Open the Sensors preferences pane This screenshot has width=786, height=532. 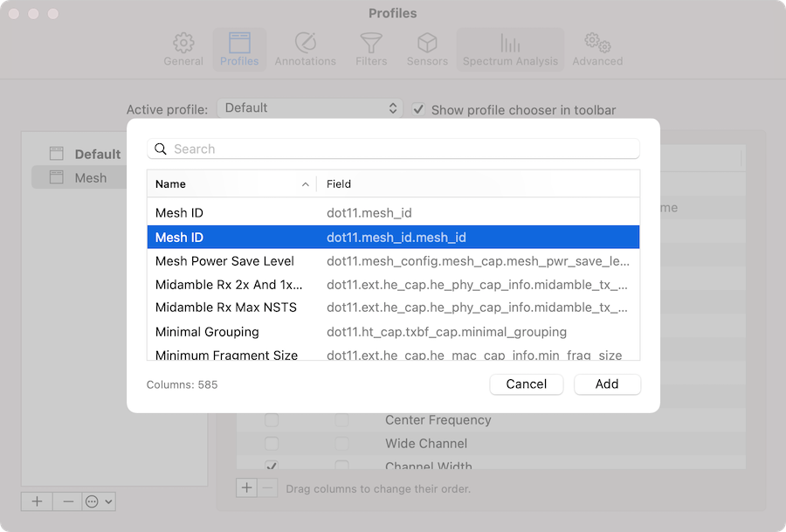tap(427, 48)
